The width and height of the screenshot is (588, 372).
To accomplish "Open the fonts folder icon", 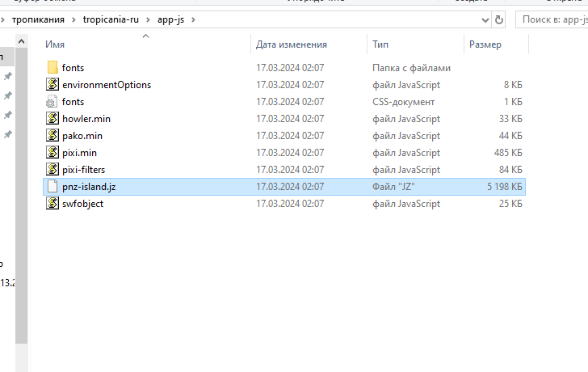I will coord(52,68).
